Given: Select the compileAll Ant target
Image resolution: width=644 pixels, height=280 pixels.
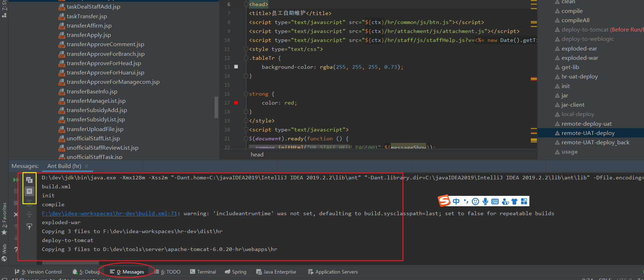Looking at the screenshot, I should (576, 20).
